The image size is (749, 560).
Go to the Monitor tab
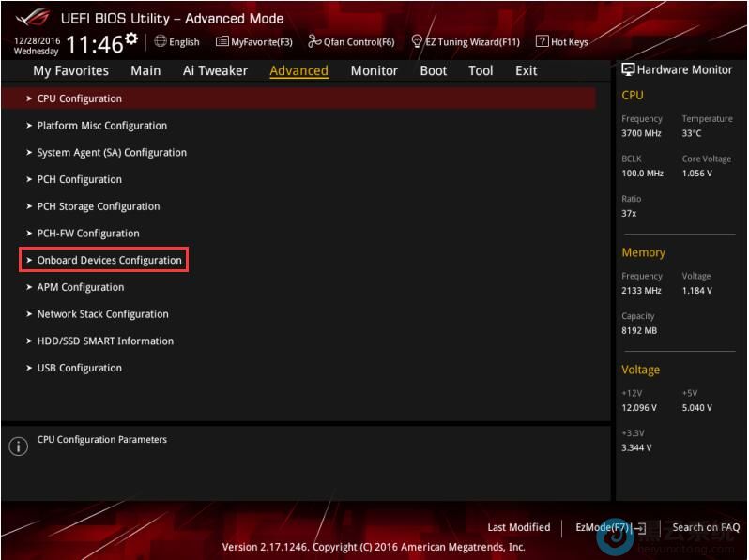coord(374,70)
